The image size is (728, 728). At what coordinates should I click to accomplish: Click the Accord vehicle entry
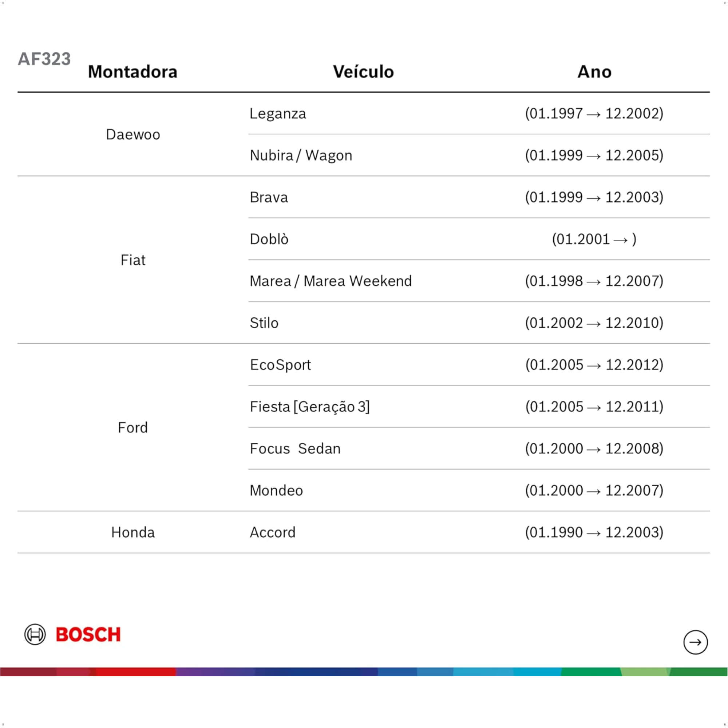click(x=272, y=533)
